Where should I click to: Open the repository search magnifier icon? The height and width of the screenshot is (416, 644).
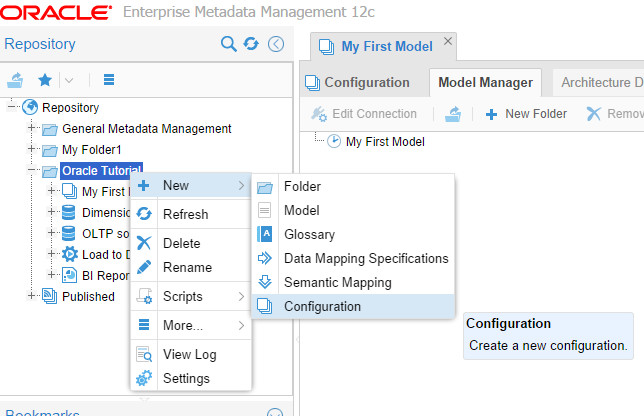coord(229,44)
